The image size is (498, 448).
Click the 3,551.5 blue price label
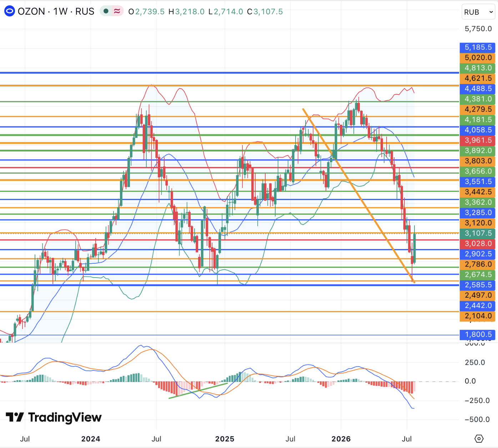(478, 182)
